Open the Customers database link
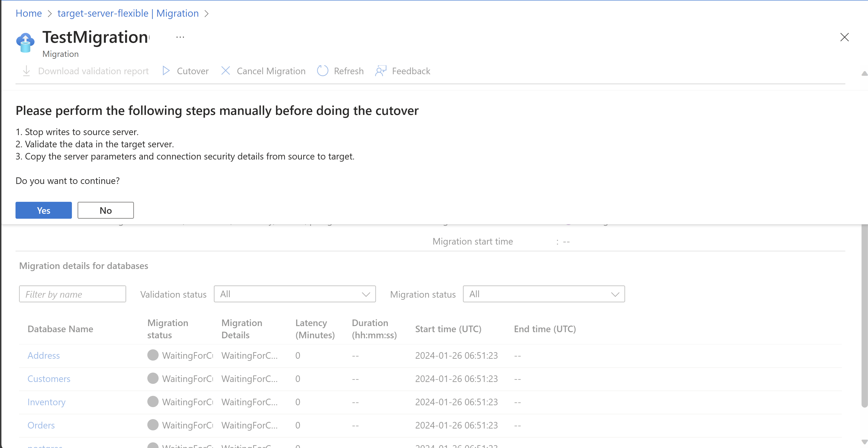The image size is (868, 448). [x=49, y=379]
